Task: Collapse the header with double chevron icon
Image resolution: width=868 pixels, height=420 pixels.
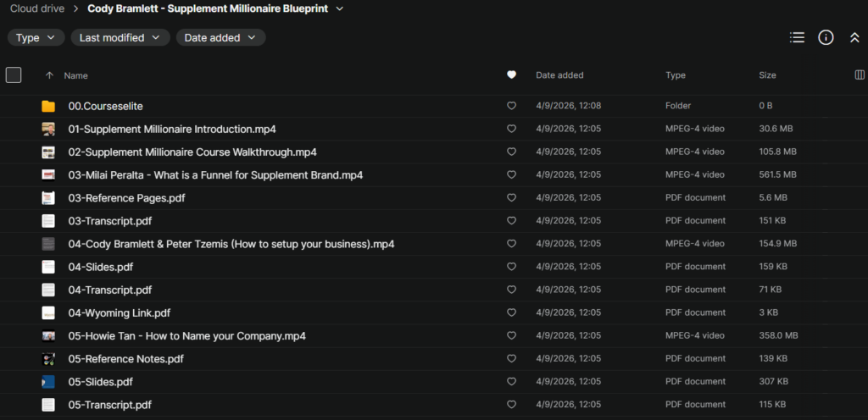Action: (854, 37)
